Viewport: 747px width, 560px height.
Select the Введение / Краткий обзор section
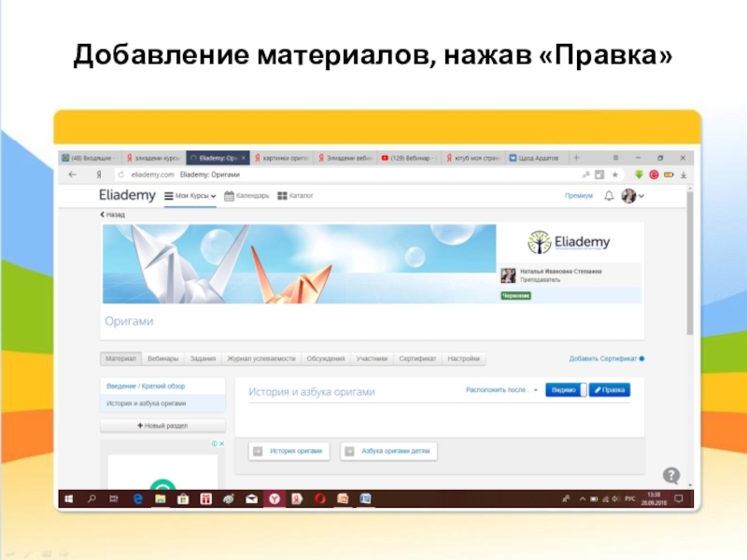point(162,386)
